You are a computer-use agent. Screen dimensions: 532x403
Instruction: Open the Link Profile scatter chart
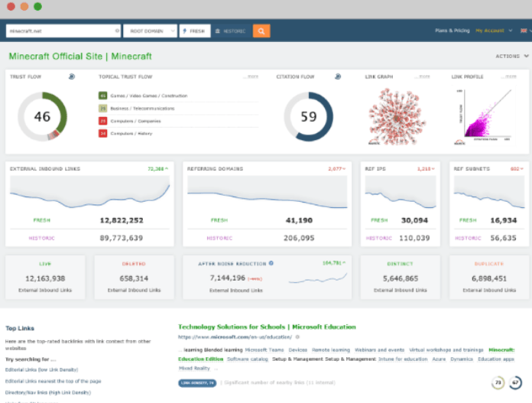(x=484, y=117)
